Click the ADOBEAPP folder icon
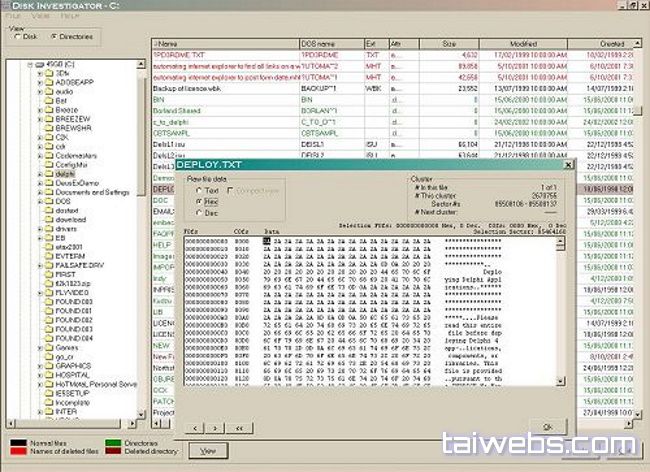650x472 pixels. click(49, 83)
